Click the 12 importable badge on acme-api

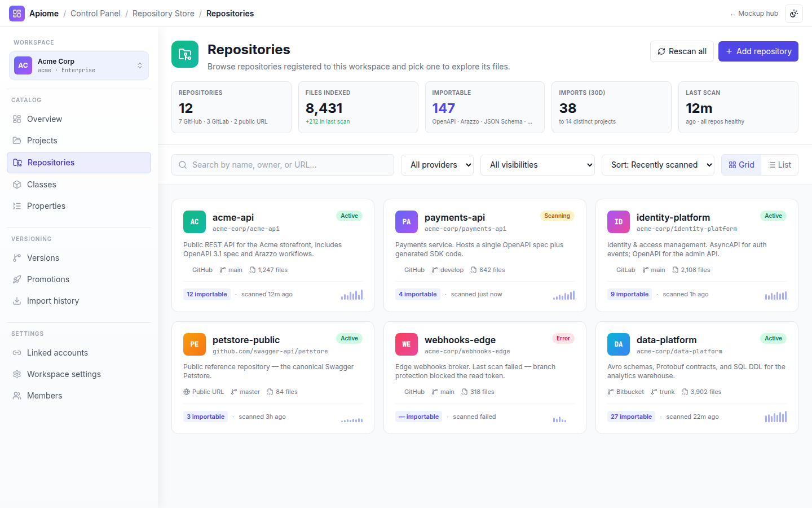(x=207, y=294)
